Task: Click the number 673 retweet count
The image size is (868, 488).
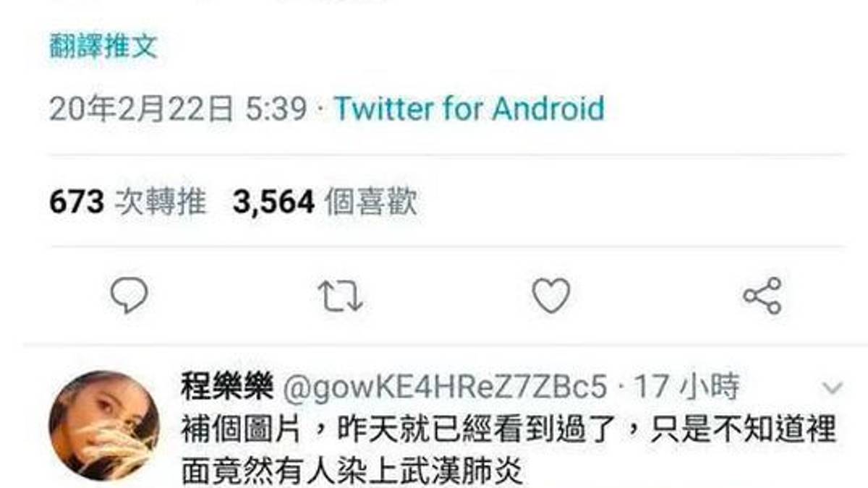Action: click(x=77, y=202)
